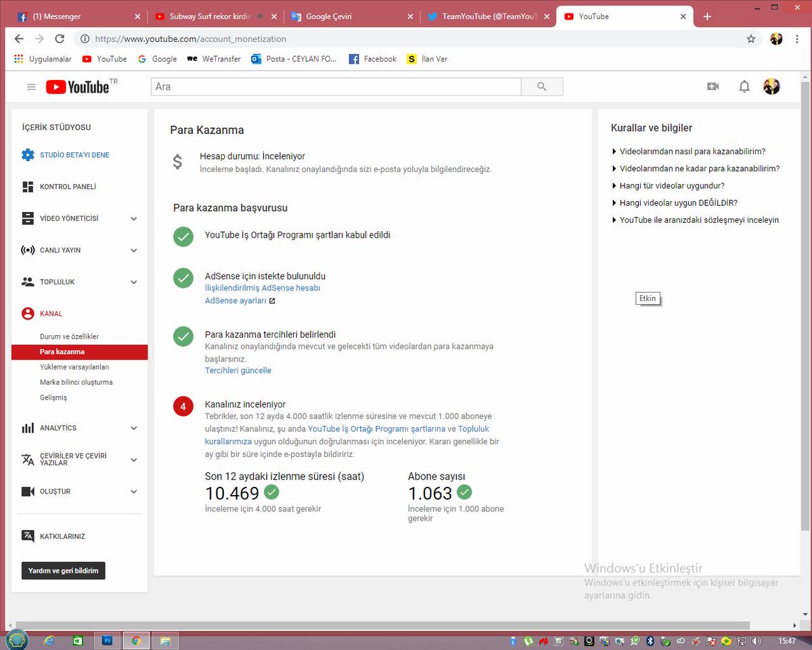Focus the Ara search field
The height and width of the screenshot is (650, 812).
(x=336, y=87)
